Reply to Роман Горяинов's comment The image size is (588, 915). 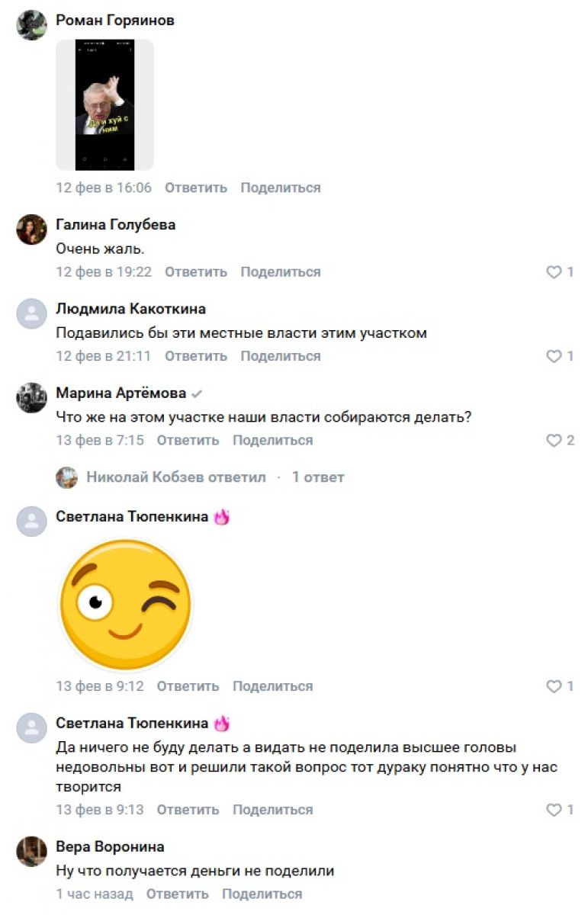click(x=196, y=188)
